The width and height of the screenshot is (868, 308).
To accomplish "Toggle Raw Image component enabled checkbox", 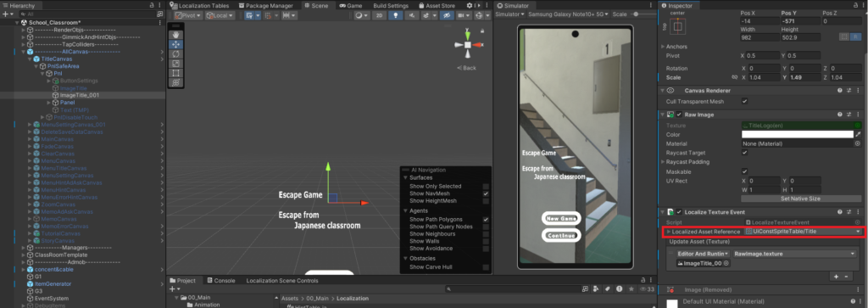I will 679,114.
